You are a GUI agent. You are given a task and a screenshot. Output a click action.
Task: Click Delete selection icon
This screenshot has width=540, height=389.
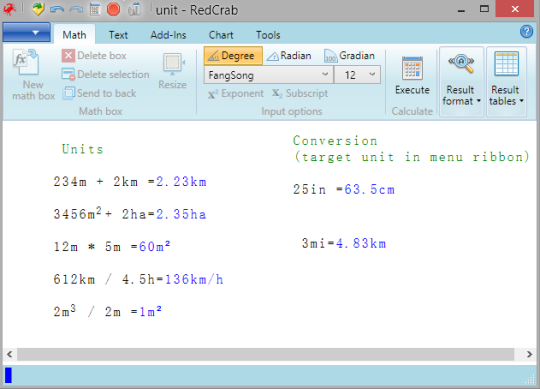68,74
